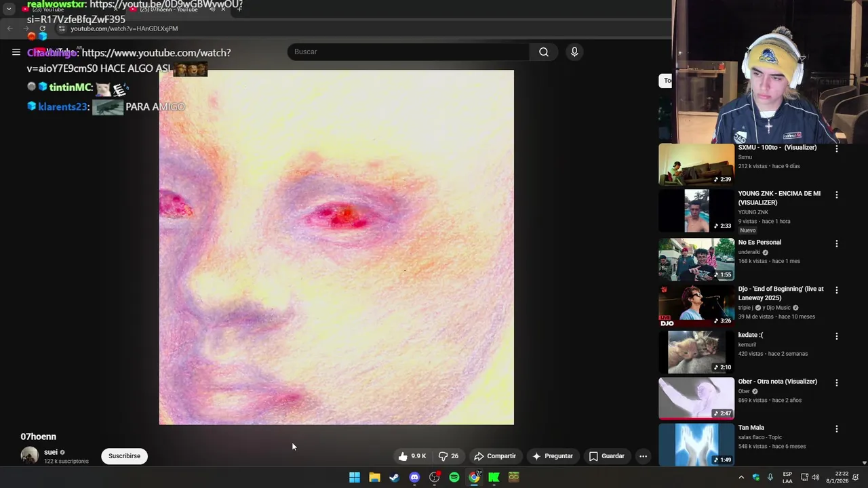The image size is (868, 488).
Task: Click the video player artwork
Action: pos(336,247)
